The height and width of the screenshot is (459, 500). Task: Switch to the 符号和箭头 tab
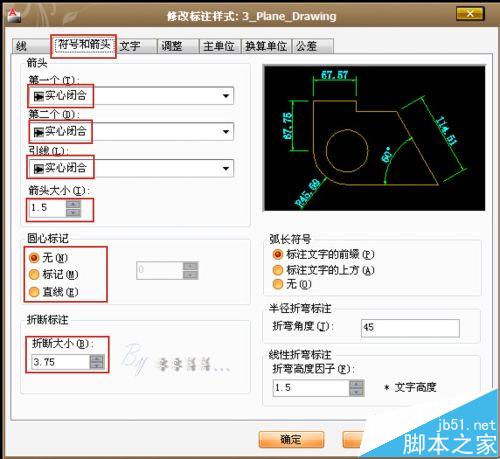84,45
